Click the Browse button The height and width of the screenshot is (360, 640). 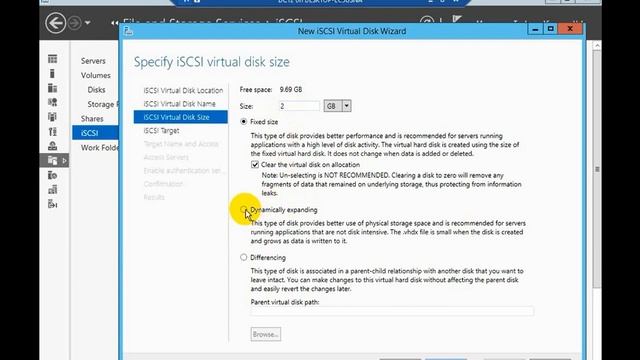tap(266, 334)
